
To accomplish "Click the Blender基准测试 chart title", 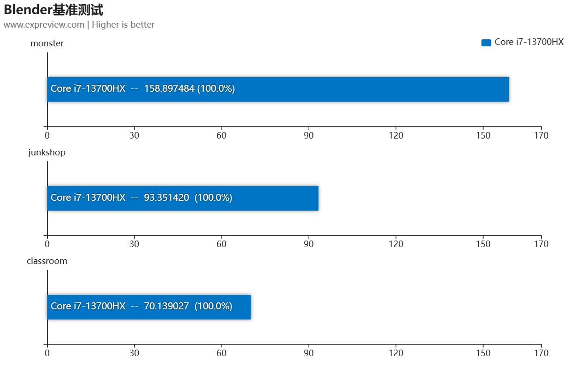I will (53, 10).
